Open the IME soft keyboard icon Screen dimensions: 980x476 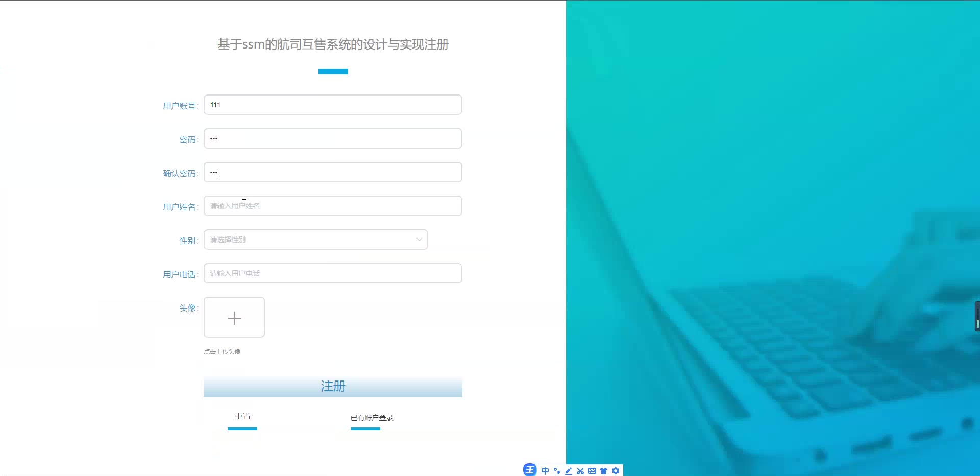[x=592, y=471]
